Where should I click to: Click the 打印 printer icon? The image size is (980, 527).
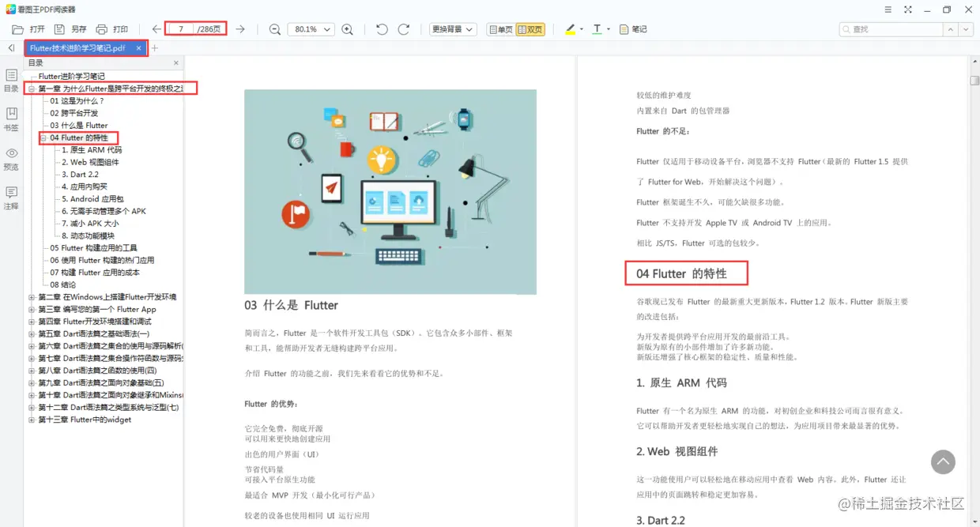(x=102, y=29)
